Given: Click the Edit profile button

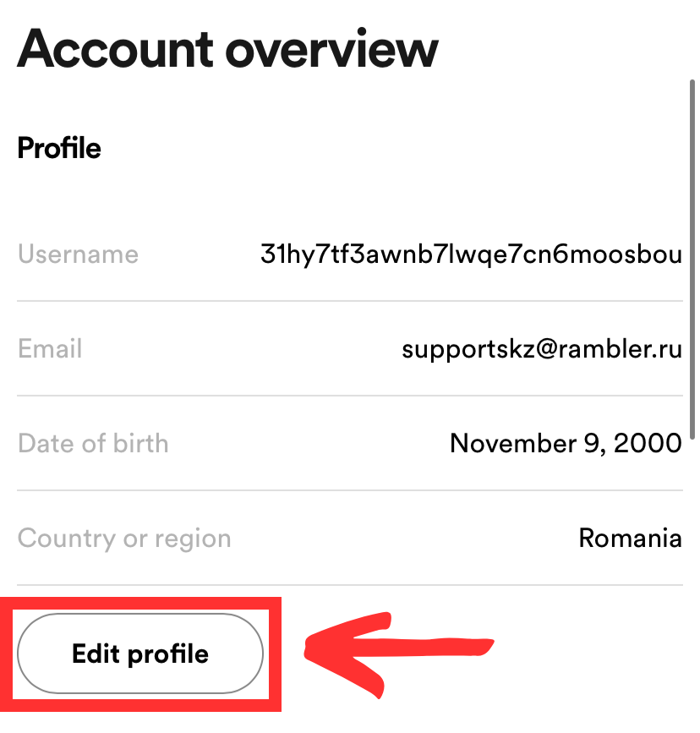Looking at the screenshot, I should click(x=140, y=654).
